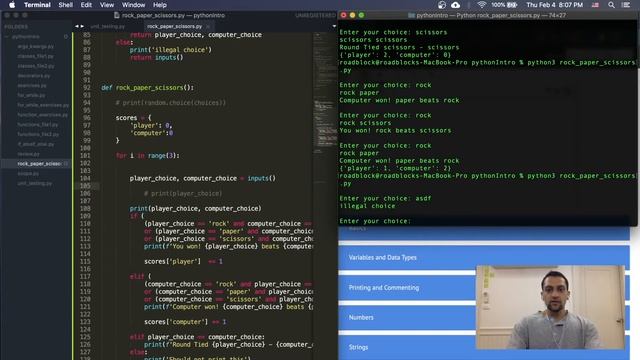Open the Window menu

point(133,5)
